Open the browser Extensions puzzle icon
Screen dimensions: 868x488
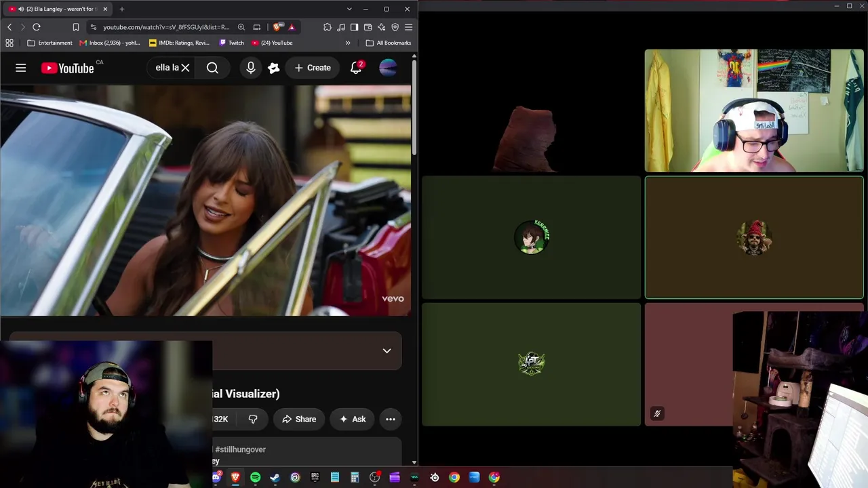coord(328,27)
